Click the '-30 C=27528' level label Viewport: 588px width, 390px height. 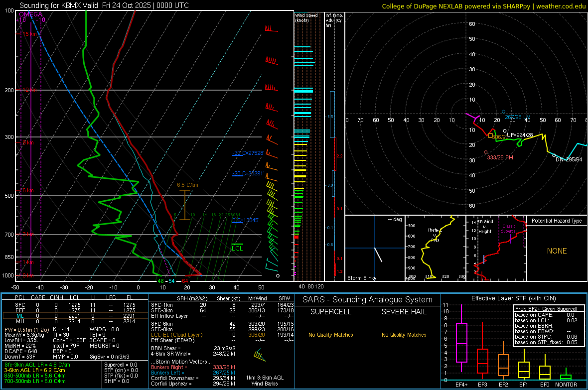[x=248, y=153]
